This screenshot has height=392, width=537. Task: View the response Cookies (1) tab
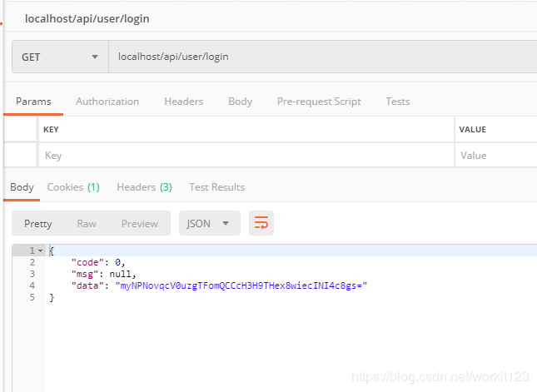point(73,187)
